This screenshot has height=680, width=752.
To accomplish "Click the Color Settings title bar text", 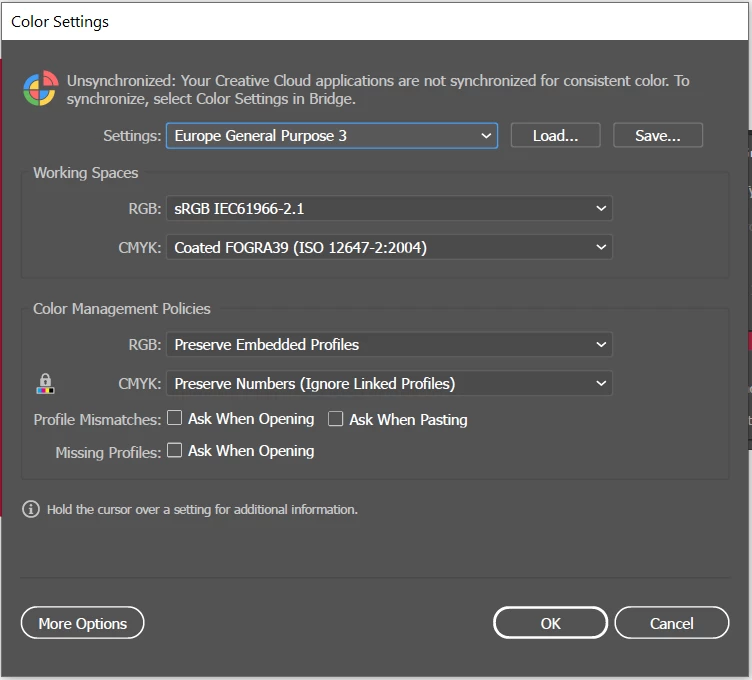I will tap(60, 22).
